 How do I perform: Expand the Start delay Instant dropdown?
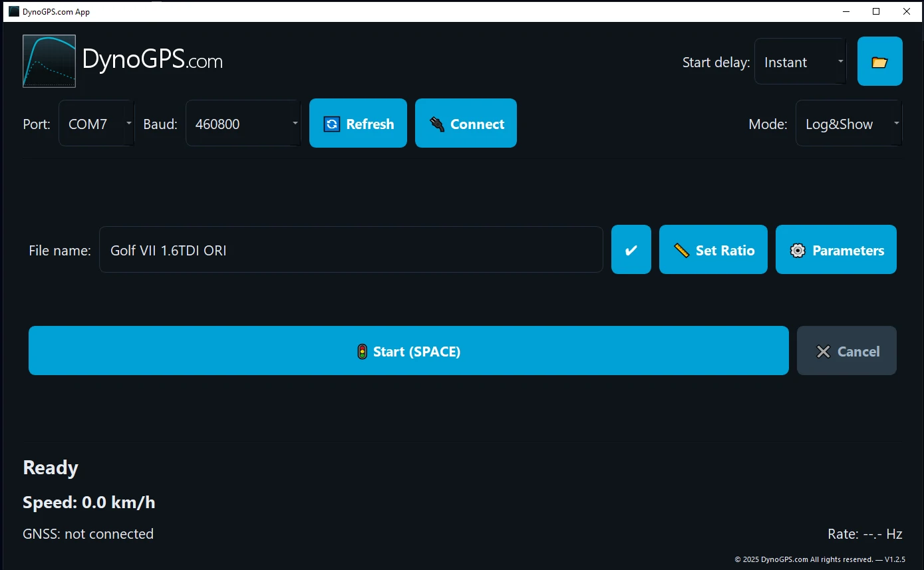[800, 61]
